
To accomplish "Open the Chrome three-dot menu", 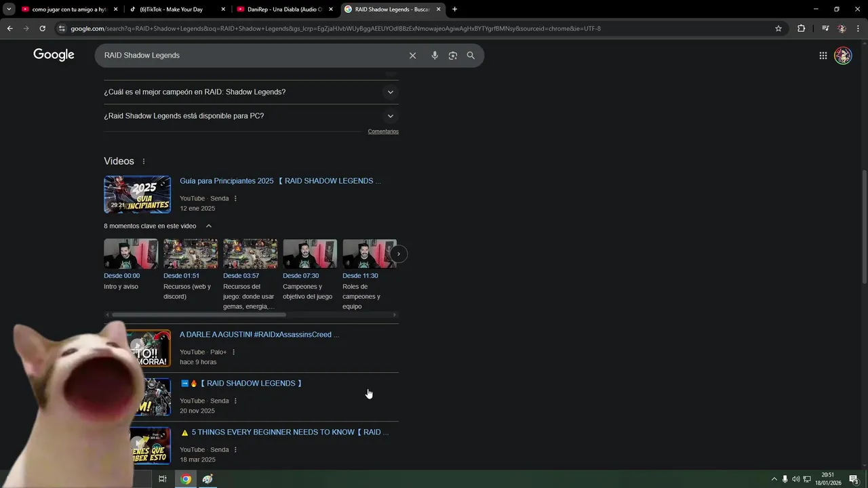I will (859, 28).
